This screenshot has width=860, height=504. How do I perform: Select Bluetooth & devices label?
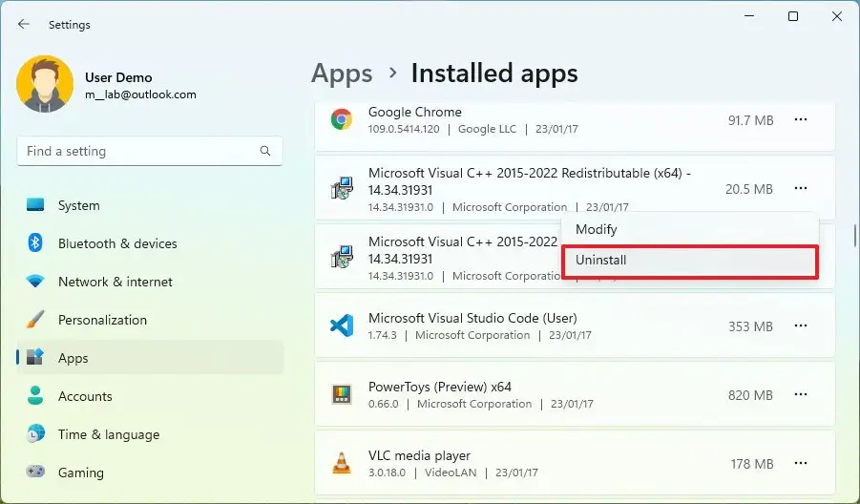click(117, 243)
